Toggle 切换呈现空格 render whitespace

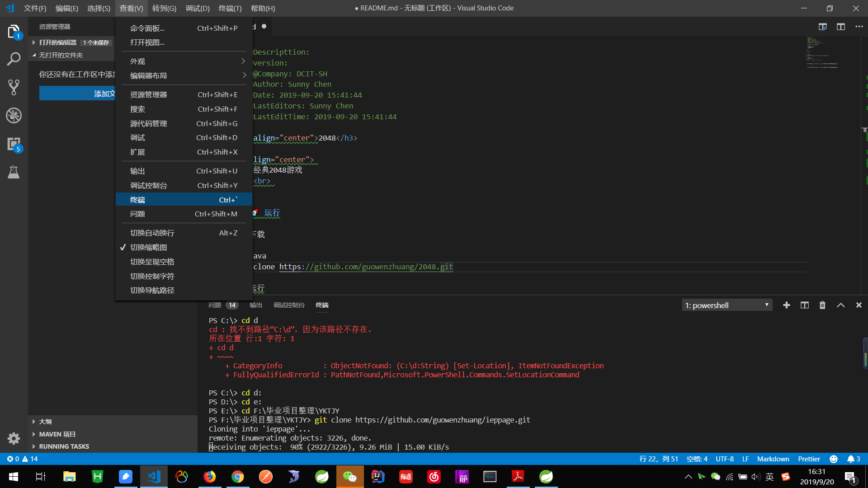pos(152,262)
